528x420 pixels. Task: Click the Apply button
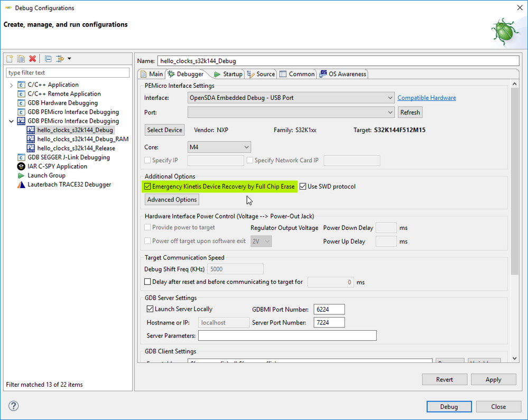pyautogui.click(x=493, y=379)
